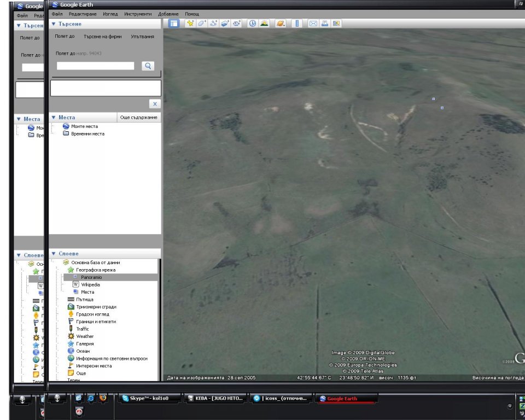Viewport: 525px width, 420px height.
Task: Click the Email envelope toolbar icon
Action: coord(313,24)
